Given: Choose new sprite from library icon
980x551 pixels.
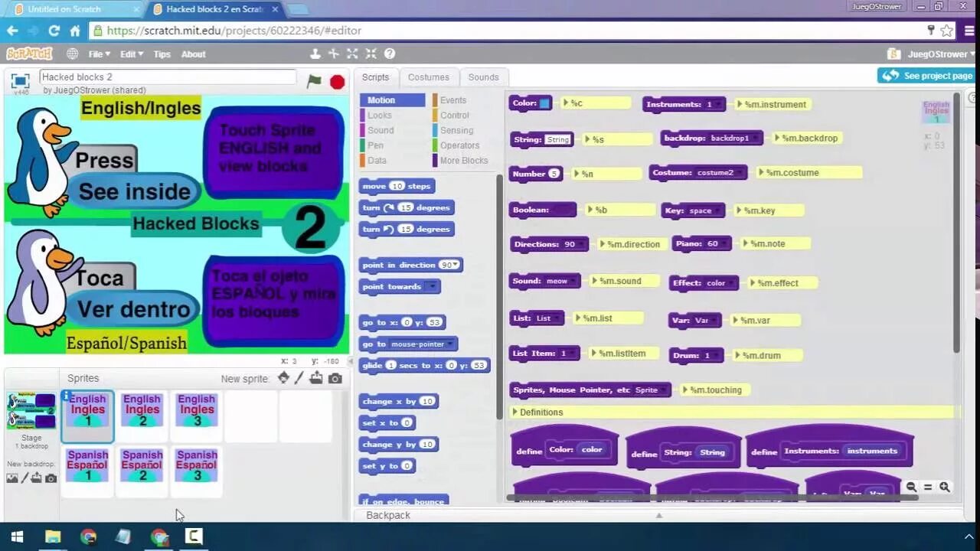Looking at the screenshot, I should coord(283,378).
